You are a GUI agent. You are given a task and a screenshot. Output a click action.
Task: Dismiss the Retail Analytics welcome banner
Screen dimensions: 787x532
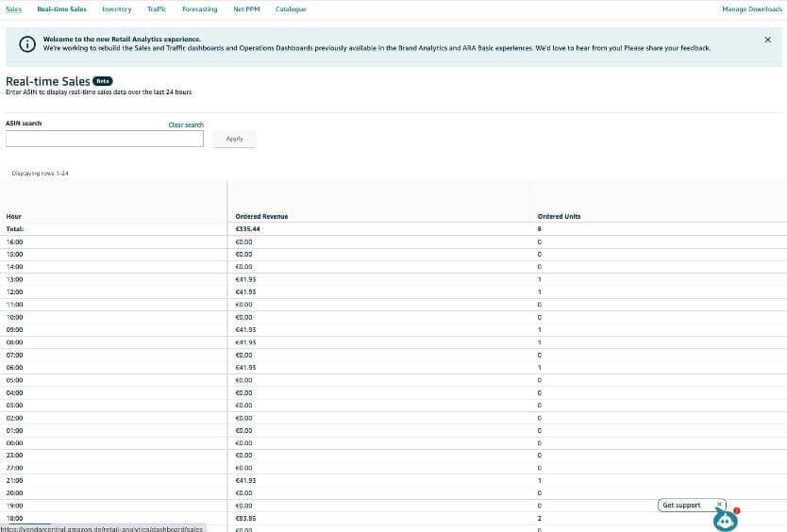click(767, 40)
